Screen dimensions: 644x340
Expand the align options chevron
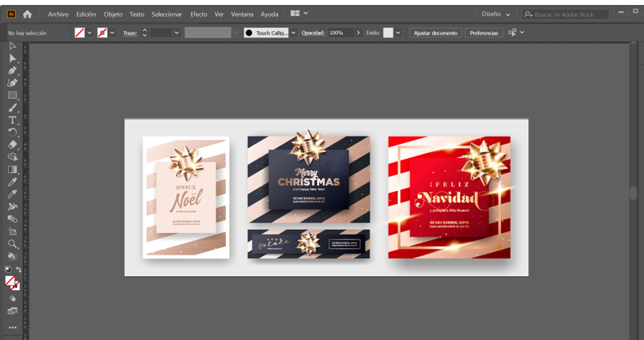(522, 33)
